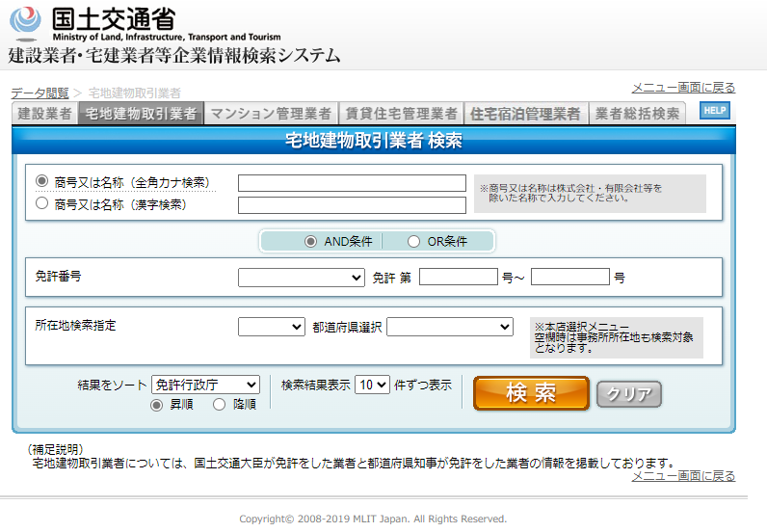Switch to the 建設業者 tab
Image resolution: width=767 pixels, height=532 pixels.
click(x=45, y=114)
